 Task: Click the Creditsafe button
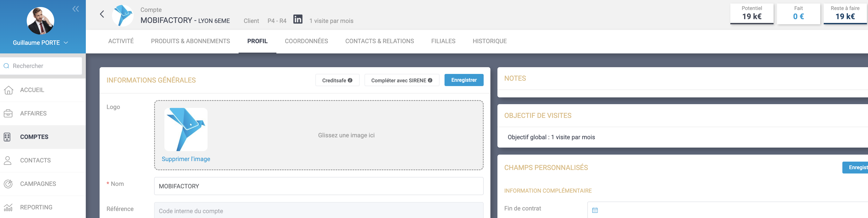click(x=337, y=80)
